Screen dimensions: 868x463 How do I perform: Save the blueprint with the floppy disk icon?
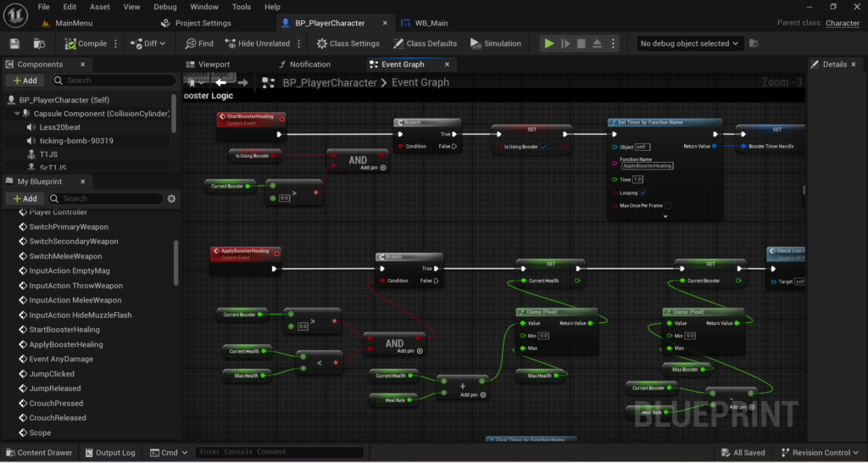[x=15, y=43]
